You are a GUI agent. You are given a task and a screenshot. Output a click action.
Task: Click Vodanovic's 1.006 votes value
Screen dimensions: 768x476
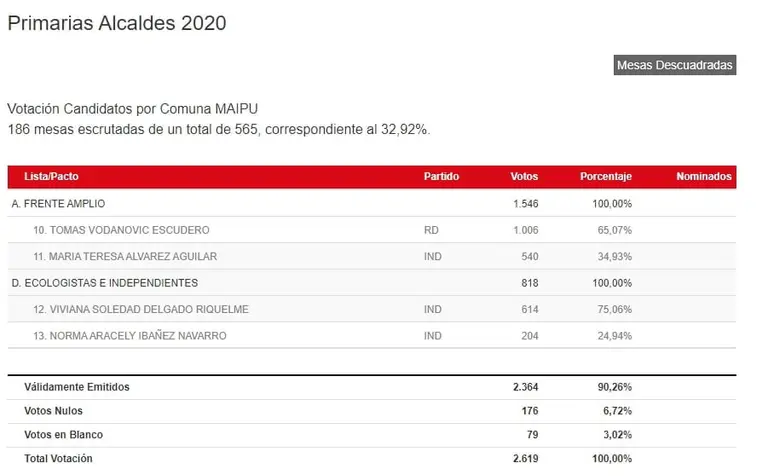point(525,230)
